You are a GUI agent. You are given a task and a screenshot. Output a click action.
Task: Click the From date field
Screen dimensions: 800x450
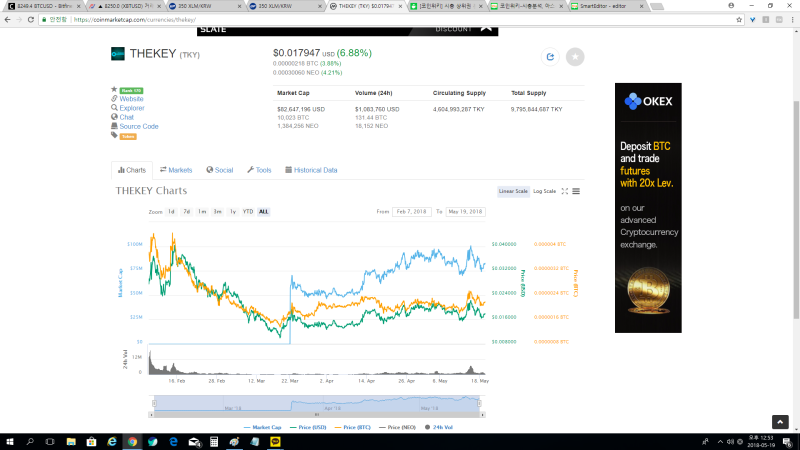pyautogui.click(x=412, y=212)
